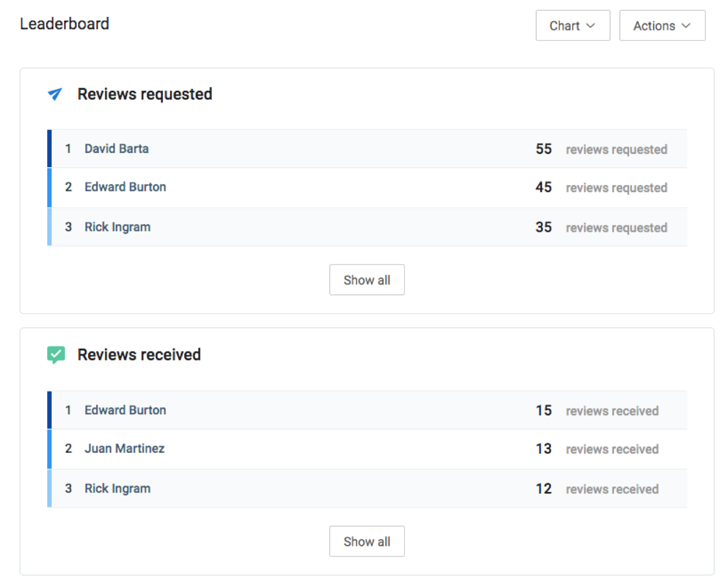
Task: Click the 55 reviews requested count
Action: coord(543,149)
